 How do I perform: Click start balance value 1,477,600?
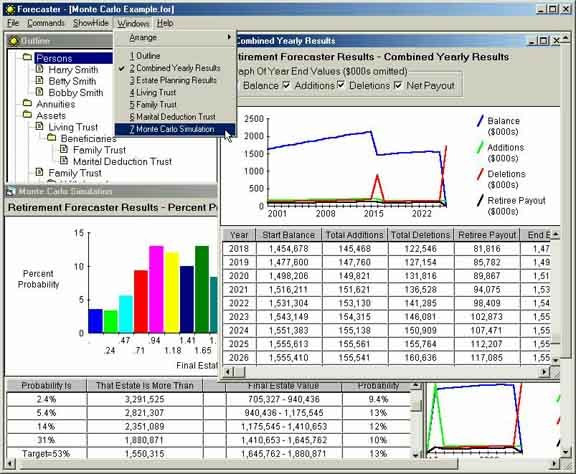point(289,262)
